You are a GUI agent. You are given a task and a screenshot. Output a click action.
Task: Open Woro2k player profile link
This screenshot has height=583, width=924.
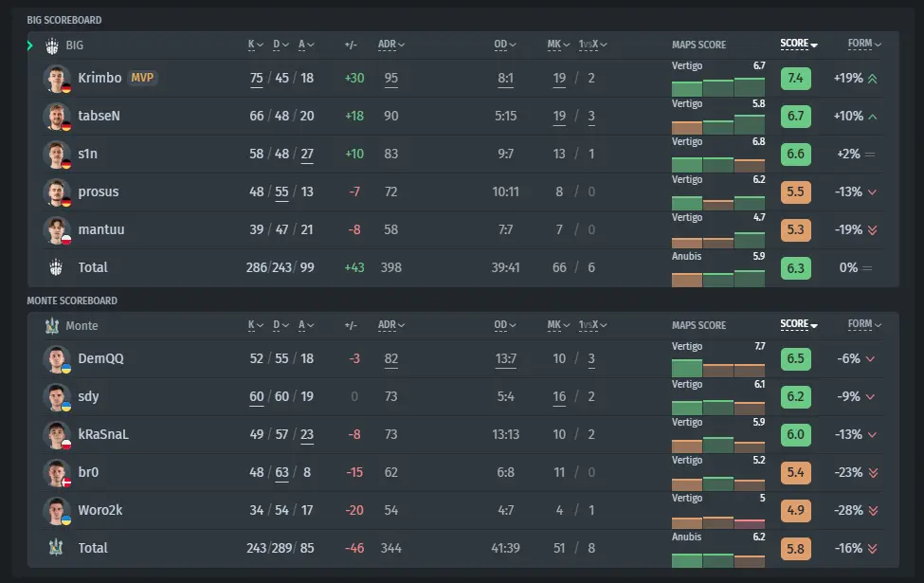click(x=100, y=511)
